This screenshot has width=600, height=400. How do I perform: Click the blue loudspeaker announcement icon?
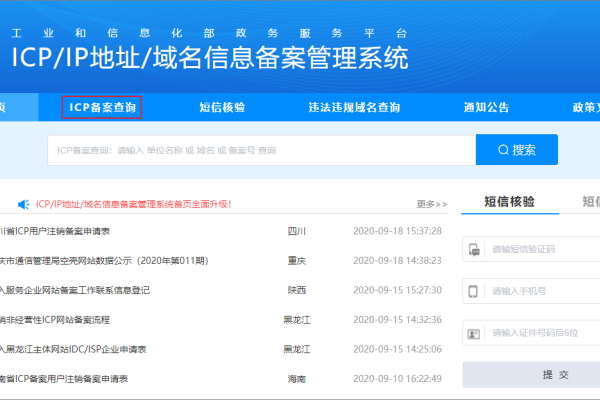tap(24, 204)
